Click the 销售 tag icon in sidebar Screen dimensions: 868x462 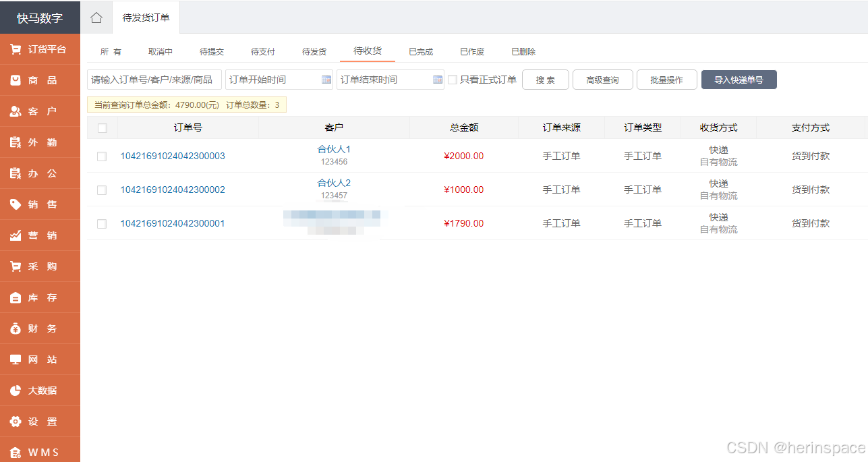[16, 204]
